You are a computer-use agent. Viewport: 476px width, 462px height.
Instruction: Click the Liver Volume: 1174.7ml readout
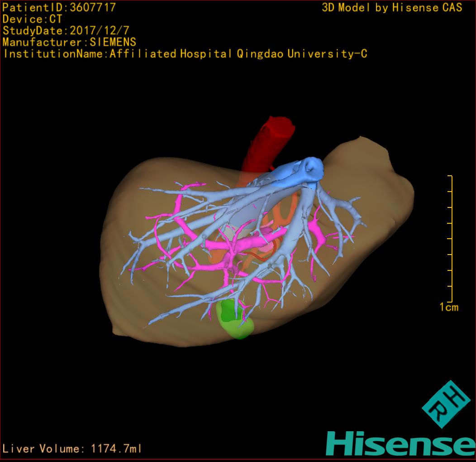71,448
